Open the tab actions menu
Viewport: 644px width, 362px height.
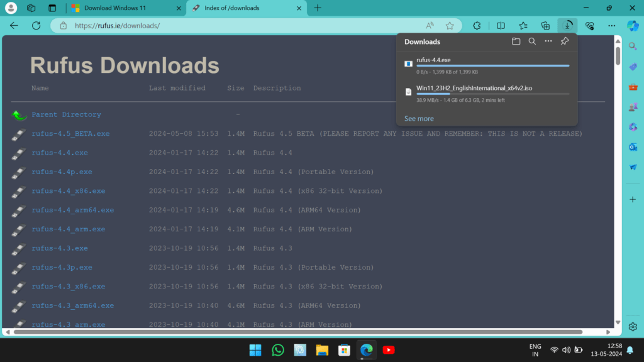[52, 8]
